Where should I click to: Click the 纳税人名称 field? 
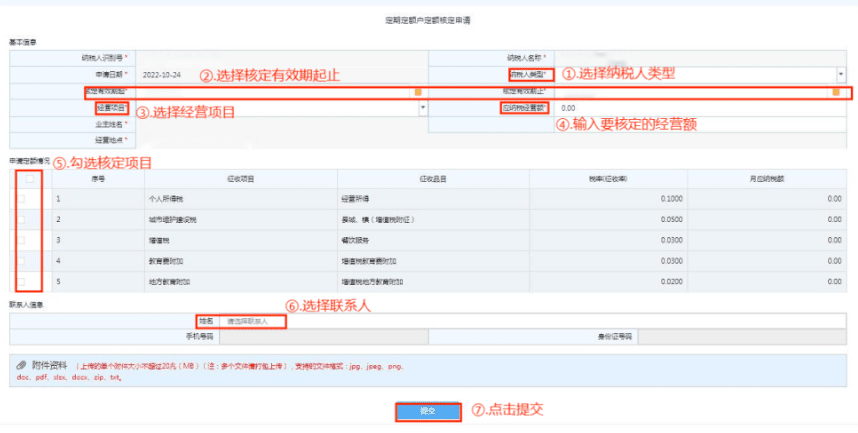pyautogui.click(x=700, y=57)
